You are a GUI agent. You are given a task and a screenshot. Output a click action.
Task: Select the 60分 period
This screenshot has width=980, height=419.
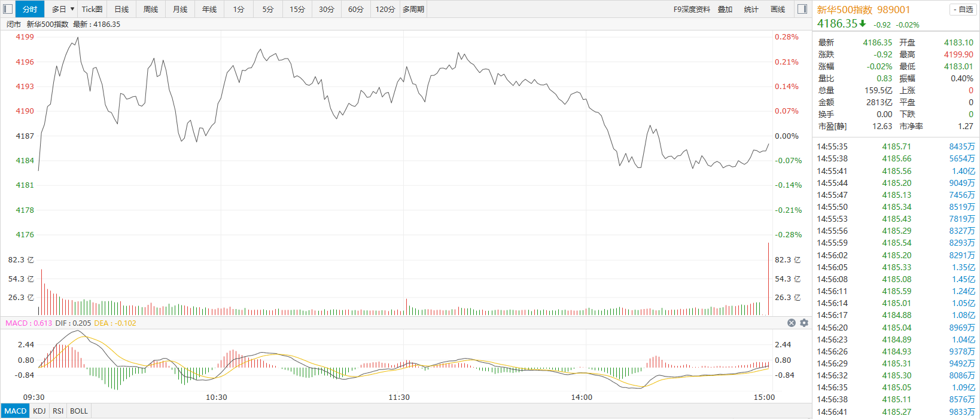(356, 9)
